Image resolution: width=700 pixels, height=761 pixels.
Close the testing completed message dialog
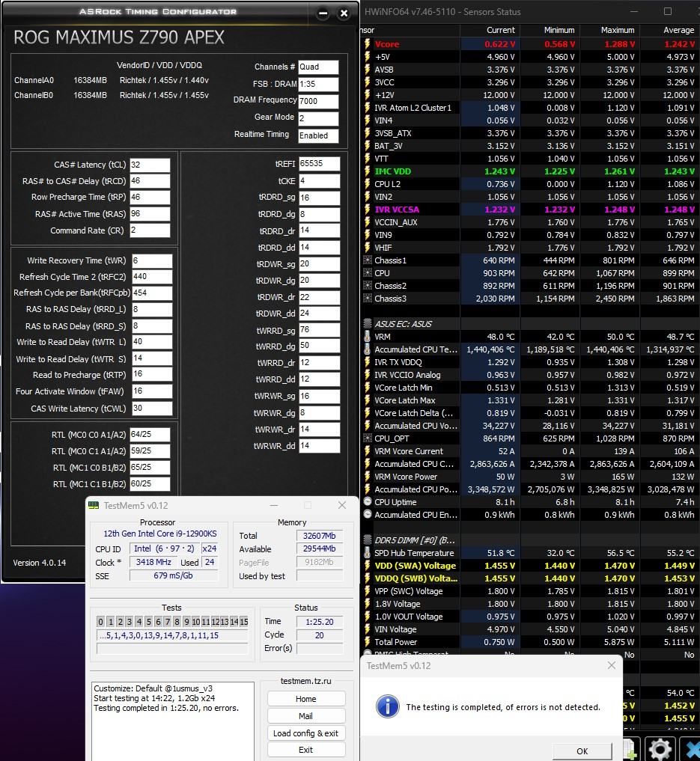point(611,665)
